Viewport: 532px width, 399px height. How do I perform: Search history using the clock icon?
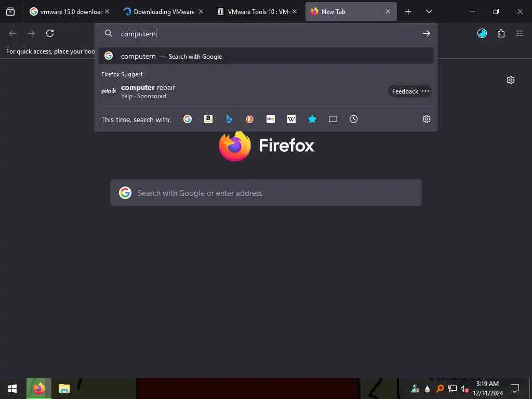tap(353, 119)
